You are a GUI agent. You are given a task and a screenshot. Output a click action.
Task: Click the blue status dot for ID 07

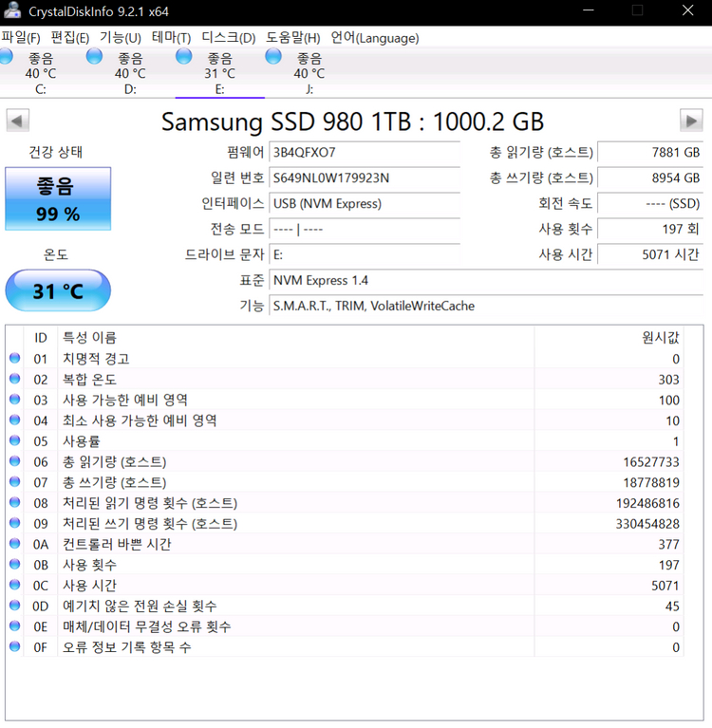(15, 481)
